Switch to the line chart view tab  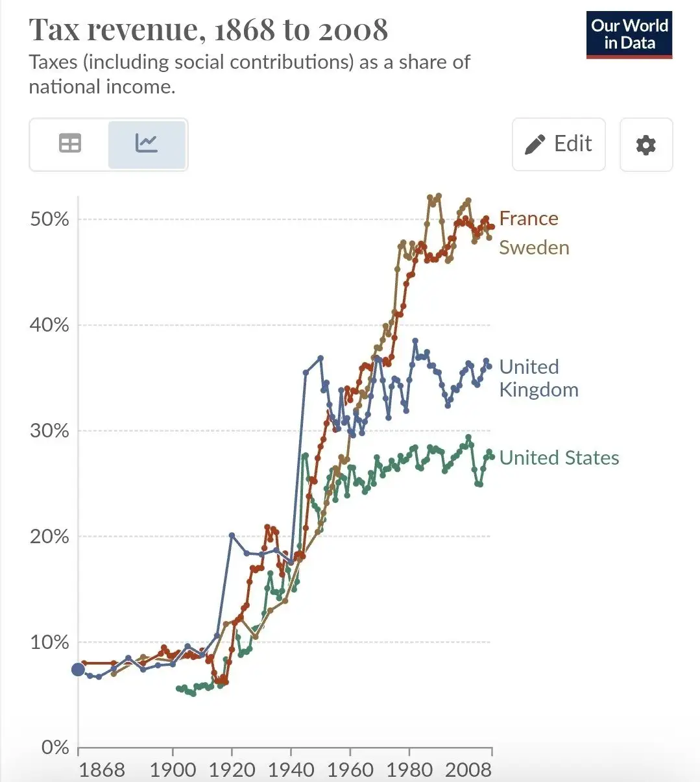(x=147, y=143)
